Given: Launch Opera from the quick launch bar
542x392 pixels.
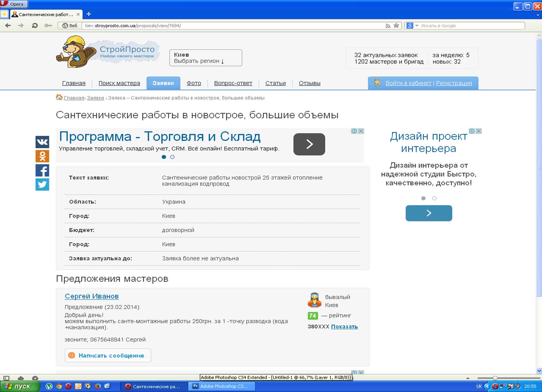Looking at the screenshot, I should tap(68, 386).
